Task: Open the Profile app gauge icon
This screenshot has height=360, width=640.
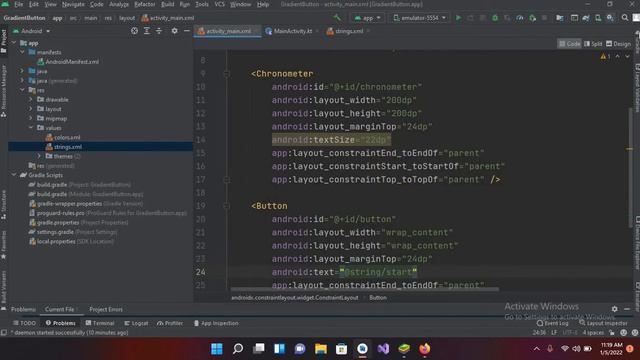Action: [x=520, y=18]
